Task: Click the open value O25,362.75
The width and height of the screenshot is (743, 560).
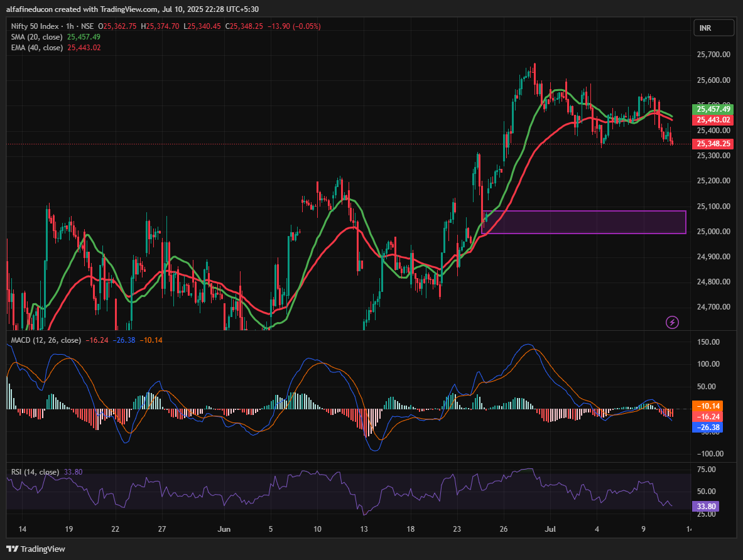Action: 117,26
